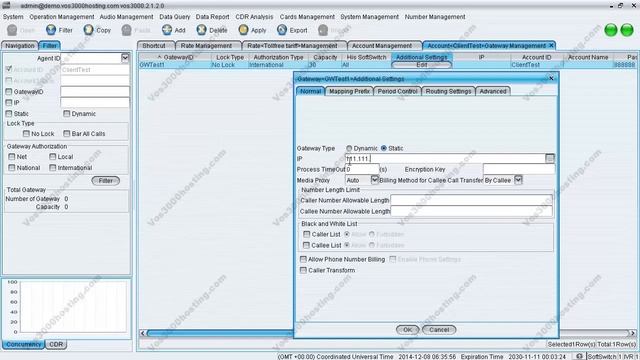This screenshot has height=360, width=640.
Task: Click the greyed Import toolbar icon
Action: pos(323,30)
